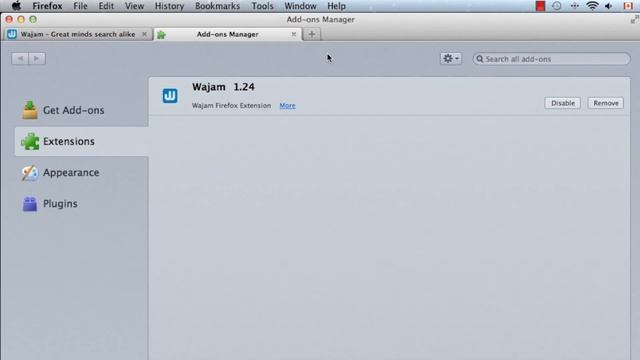Close the Add-ons Manager tab
The width and height of the screenshot is (640, 360).
[293, 34]
